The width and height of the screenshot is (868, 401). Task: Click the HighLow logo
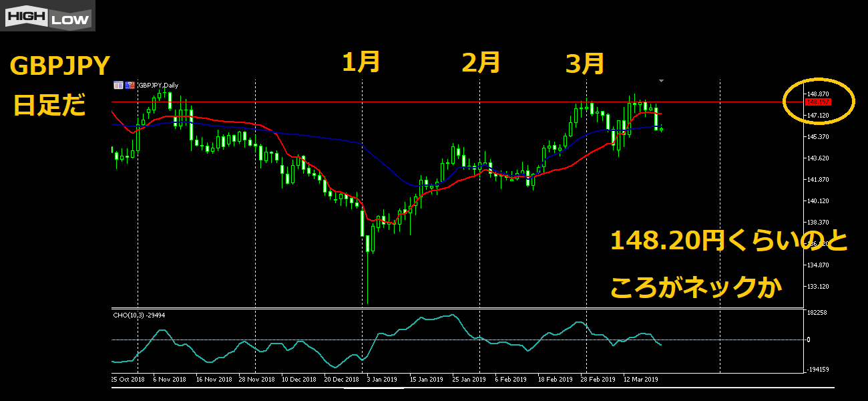[x=47, y=15]
